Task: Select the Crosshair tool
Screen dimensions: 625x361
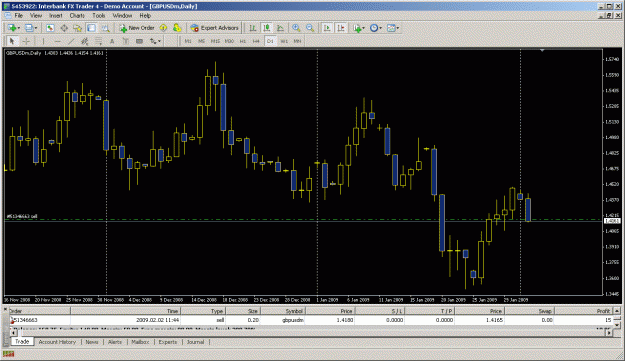Action: pyautogui.click(x=26, y=41)
